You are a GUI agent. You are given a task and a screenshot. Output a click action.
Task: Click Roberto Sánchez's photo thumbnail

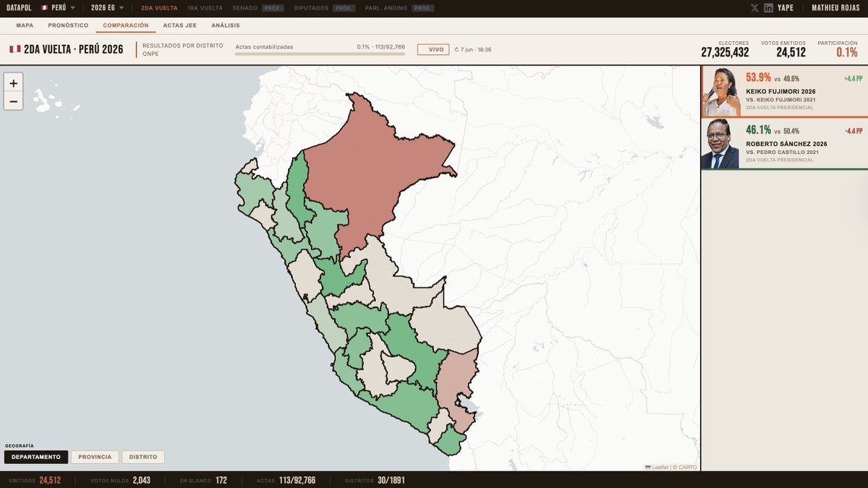point(720,145)
